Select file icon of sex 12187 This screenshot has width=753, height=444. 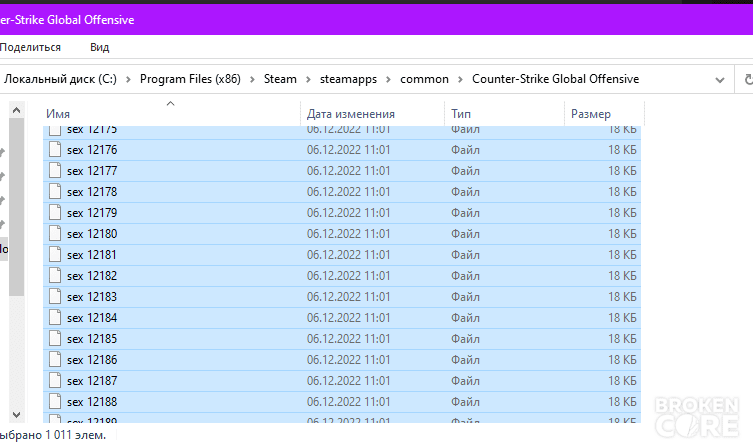click(x=55, y=381)
